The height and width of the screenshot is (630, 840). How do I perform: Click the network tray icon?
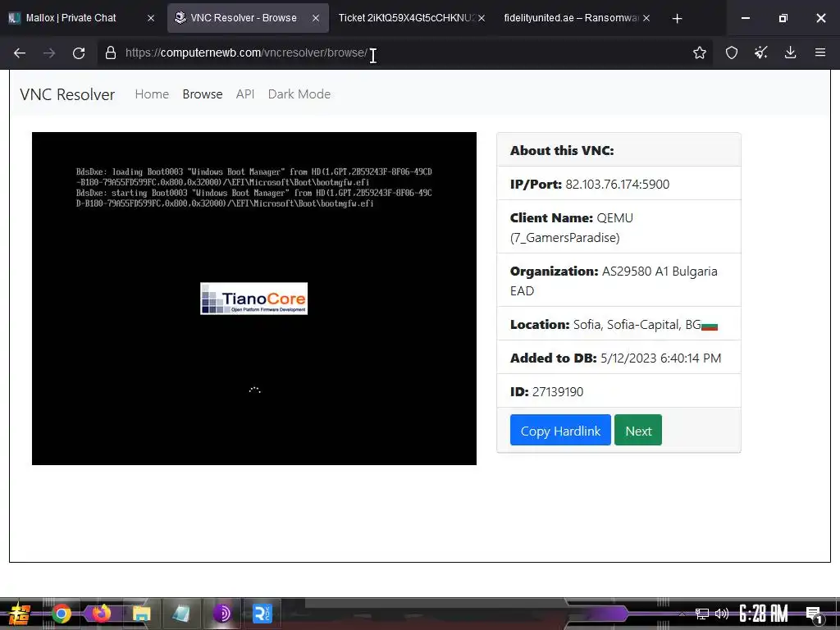[x=702, y=614]
